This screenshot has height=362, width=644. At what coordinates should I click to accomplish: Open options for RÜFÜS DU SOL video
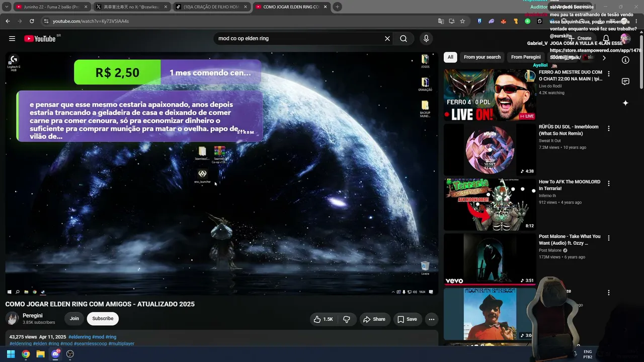[x=608, y=129]
